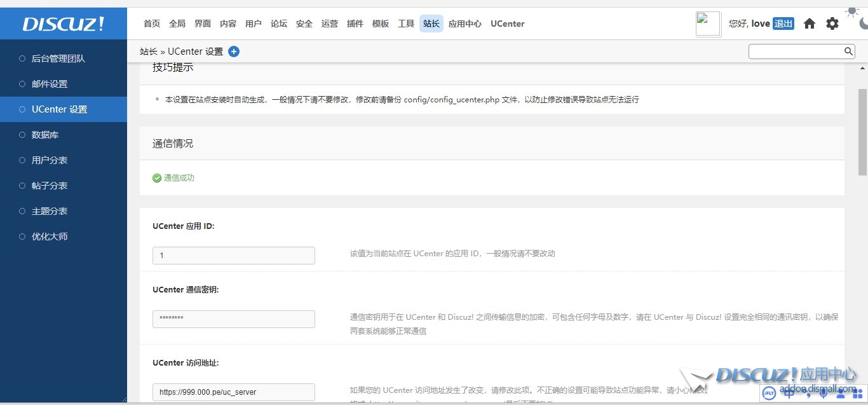Viewport: 868px width, 405px height.
Task: Open the 论坛 menu
Action: 279,24
